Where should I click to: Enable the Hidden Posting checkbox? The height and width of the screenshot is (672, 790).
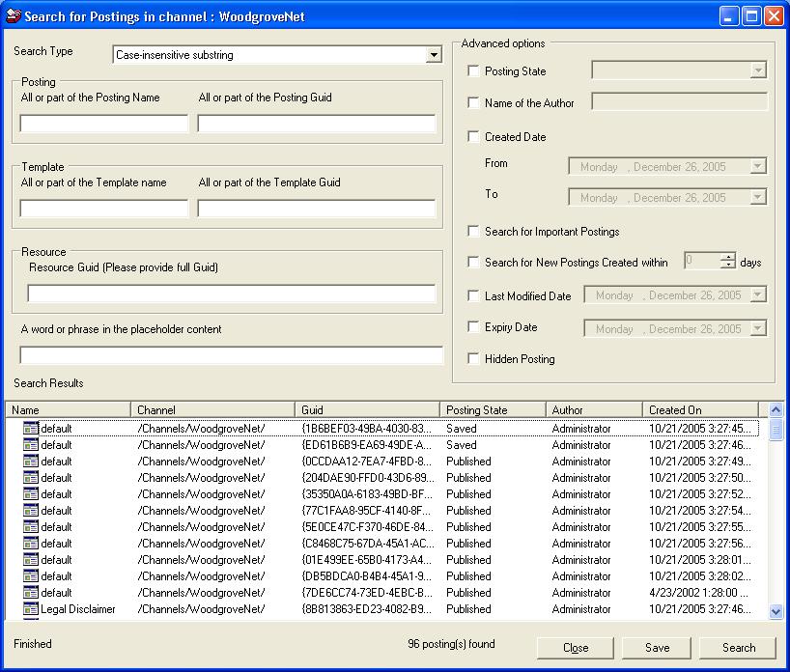[x=473, y=359]
